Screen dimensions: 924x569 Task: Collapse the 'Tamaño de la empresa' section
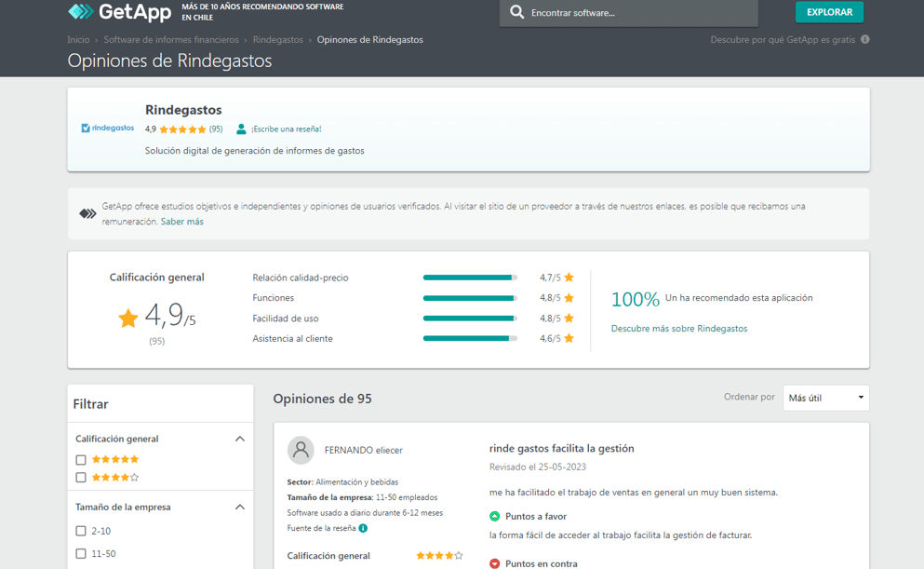[240, 507]
